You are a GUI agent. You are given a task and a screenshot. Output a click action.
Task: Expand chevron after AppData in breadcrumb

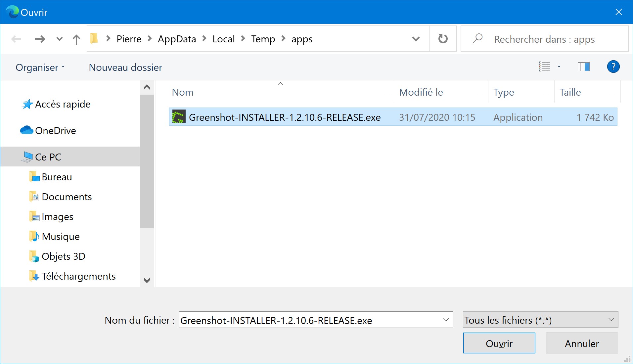pos(204,39)
